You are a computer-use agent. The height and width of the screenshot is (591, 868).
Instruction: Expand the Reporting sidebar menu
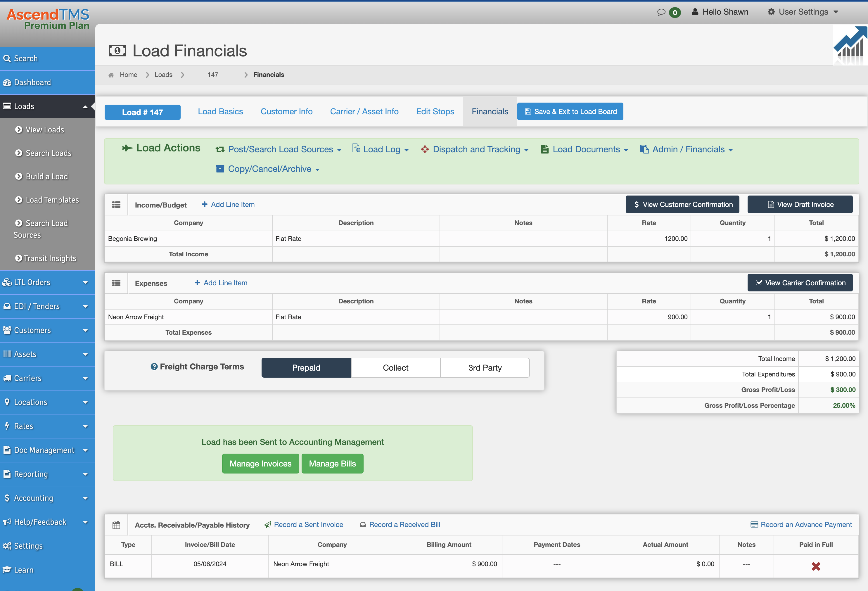47,474
